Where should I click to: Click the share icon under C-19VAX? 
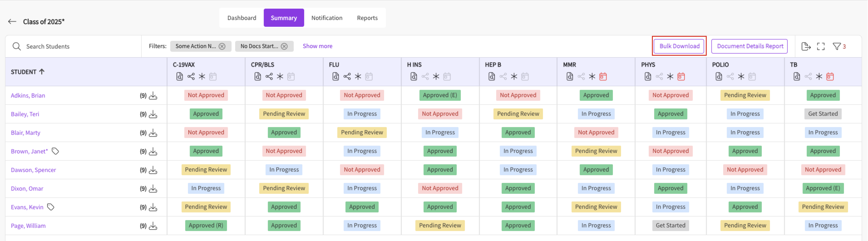[191, 76]
